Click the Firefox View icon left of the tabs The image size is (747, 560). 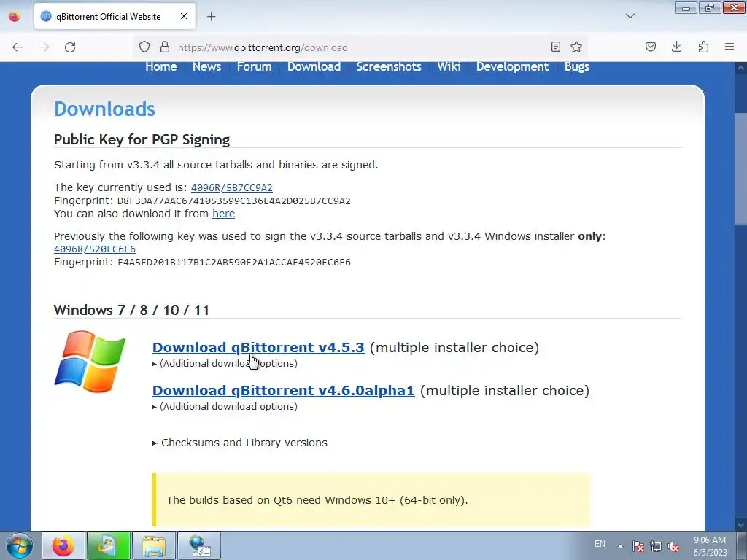[x=15, y=16]
